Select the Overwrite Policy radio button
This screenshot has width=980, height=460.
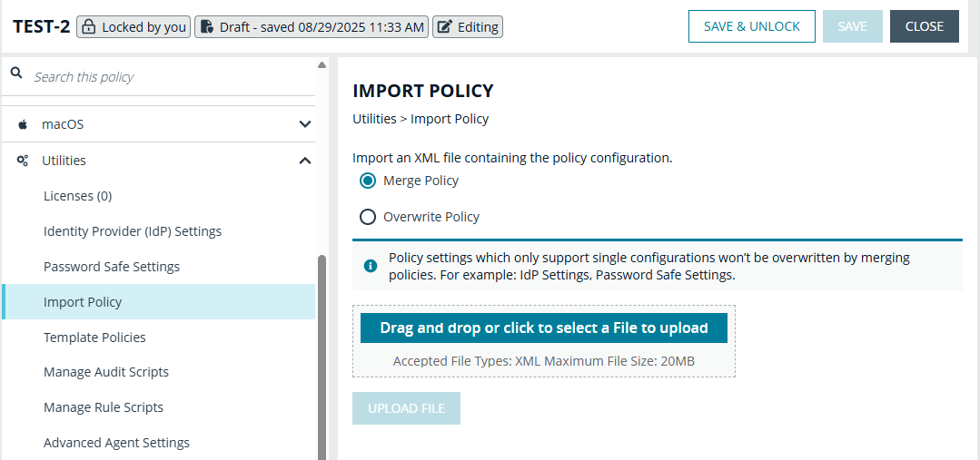pos(368,217)
